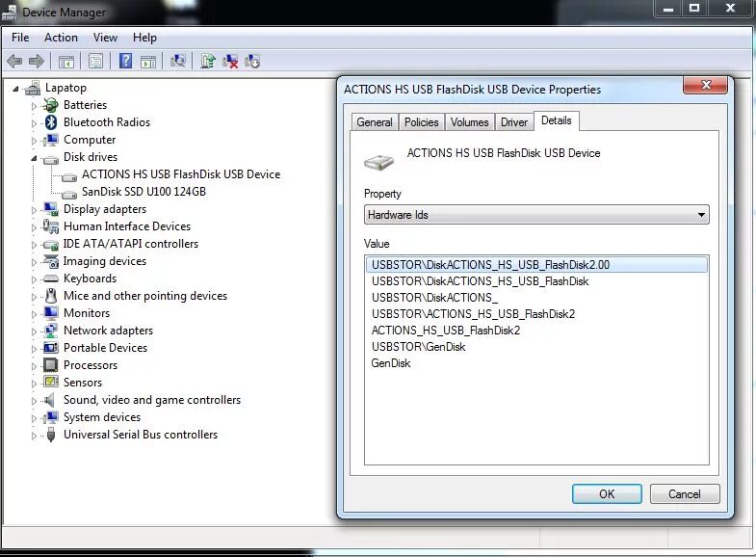756x557 pixels.
Task: Click the Uninstall device icon
Action: [230, 62]
